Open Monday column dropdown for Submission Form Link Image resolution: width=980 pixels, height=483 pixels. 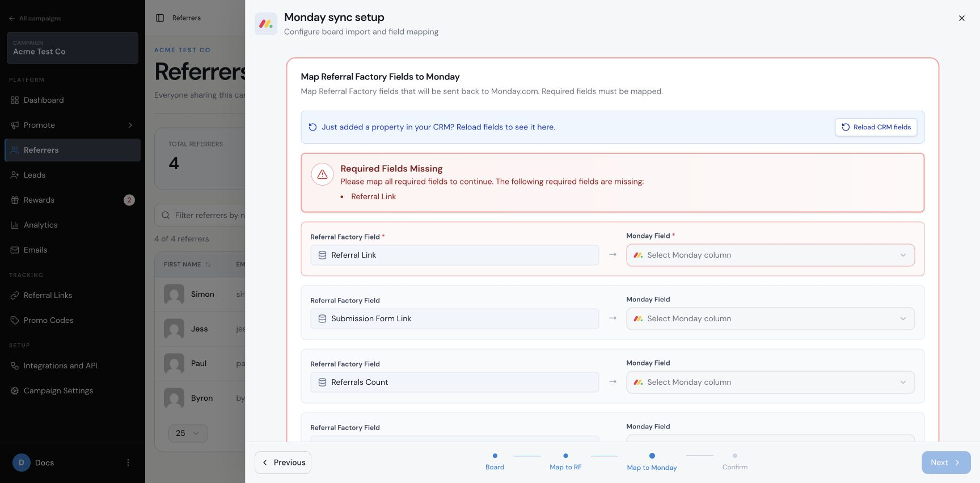[x=770, y=319]
